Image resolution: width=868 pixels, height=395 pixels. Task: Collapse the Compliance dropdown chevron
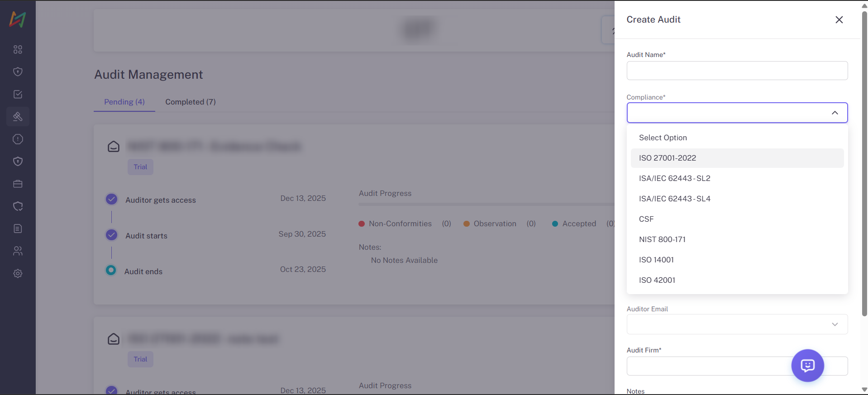click(835, 113)
